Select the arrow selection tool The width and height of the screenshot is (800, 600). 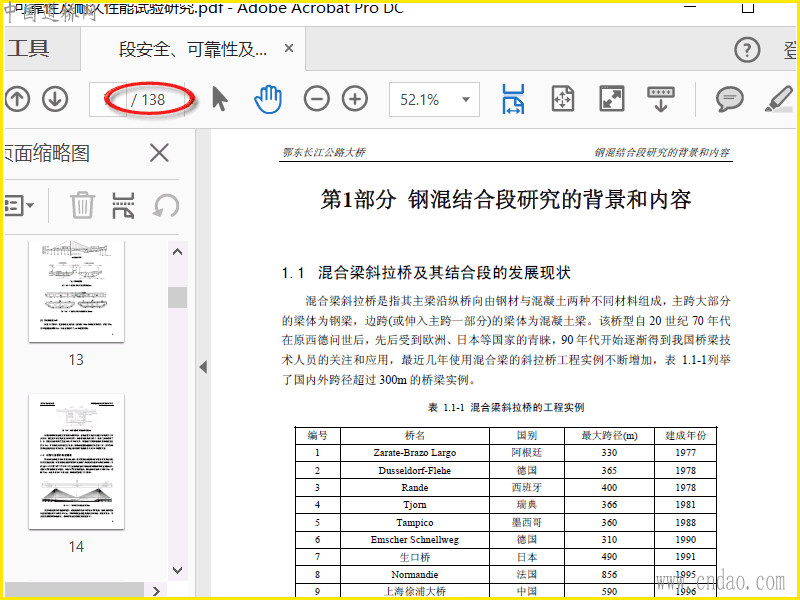[220, 99]
